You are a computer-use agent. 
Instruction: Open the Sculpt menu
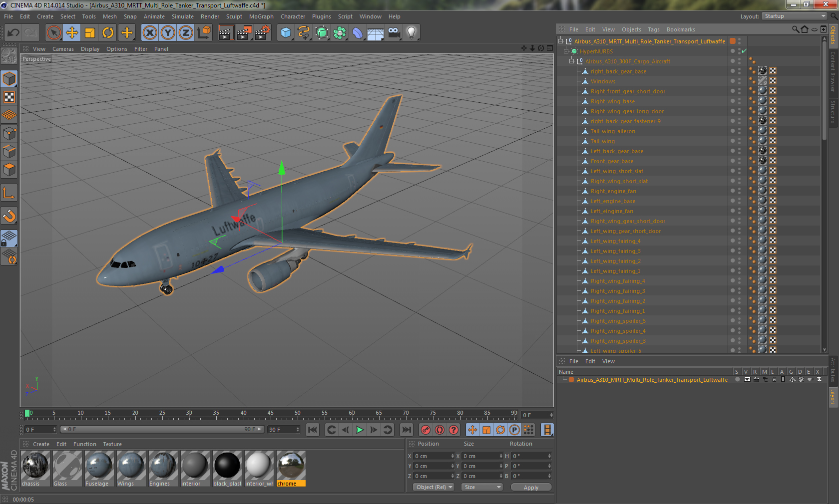(234, 16)
